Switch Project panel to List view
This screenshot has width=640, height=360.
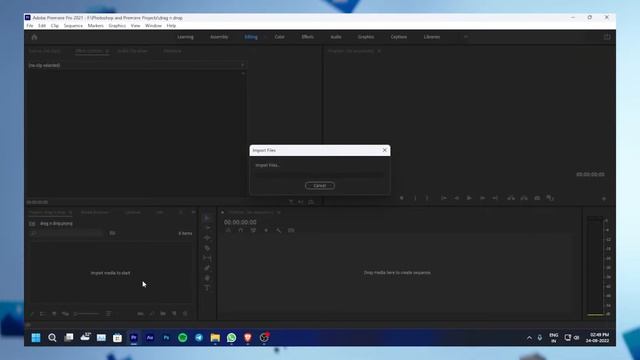click(43, 313)
